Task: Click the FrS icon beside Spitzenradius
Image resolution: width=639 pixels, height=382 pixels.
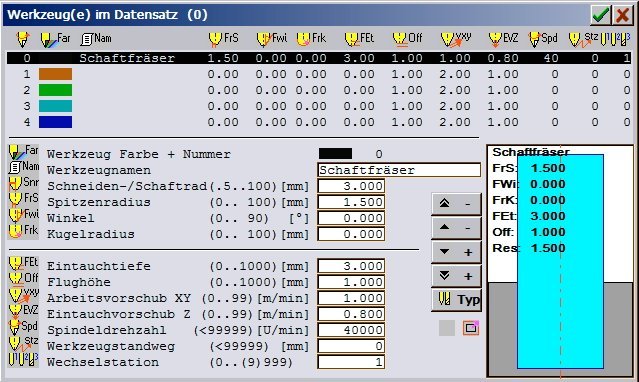Action: point(24,199)
